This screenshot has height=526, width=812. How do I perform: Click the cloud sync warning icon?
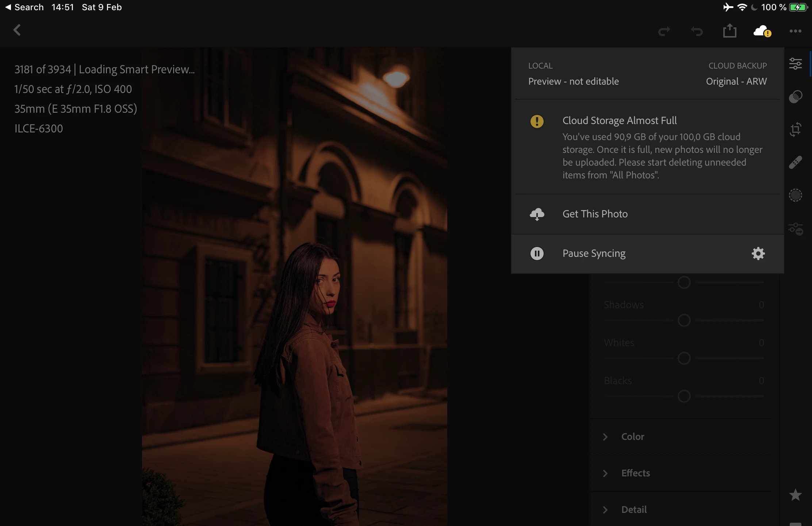[762, 31]
